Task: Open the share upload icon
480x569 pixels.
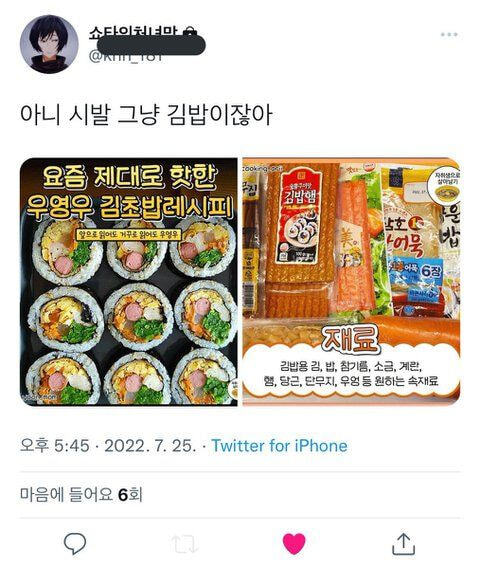Action: (403, 543)
